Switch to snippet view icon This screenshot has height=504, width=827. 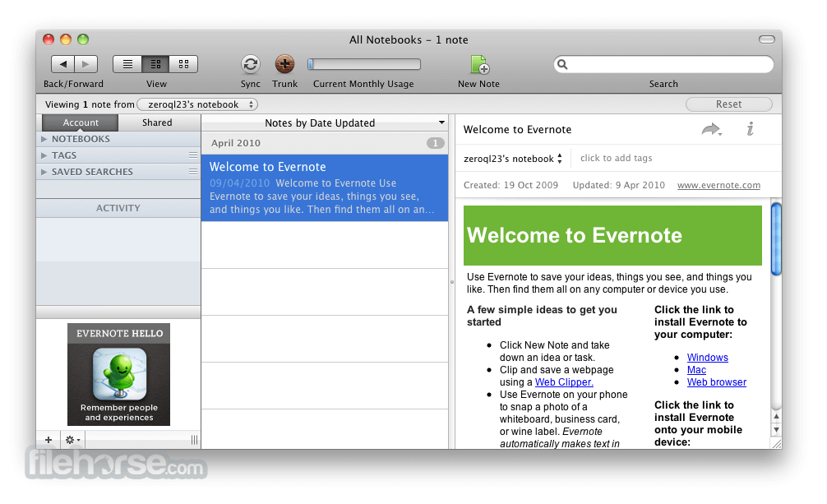click(155, 64)
